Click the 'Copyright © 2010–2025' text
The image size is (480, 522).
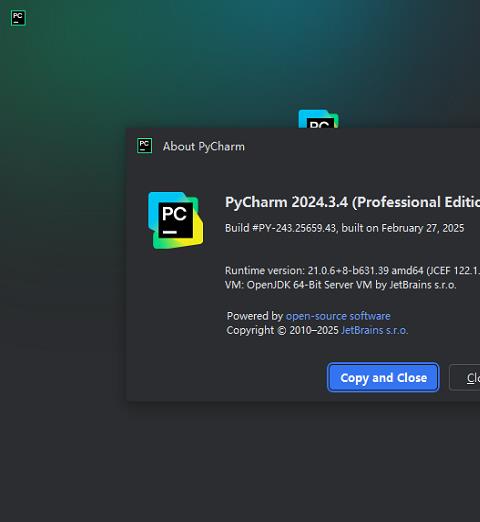282,330
